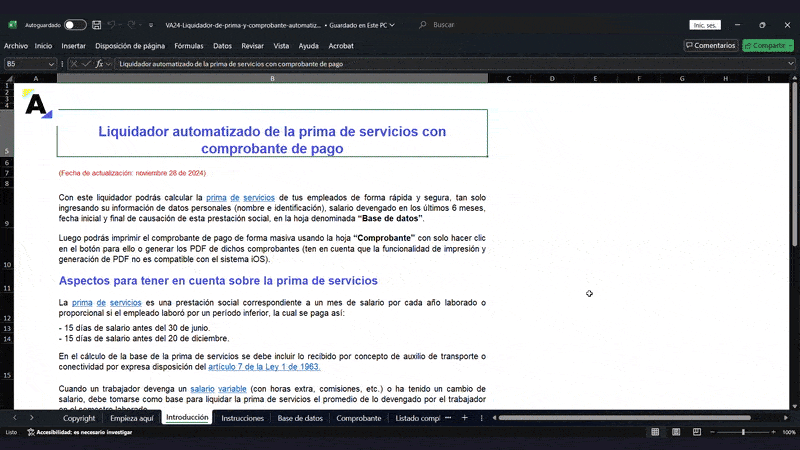Click the insert function fx icon
Screen dimensions: 800x450
[99, 63]
